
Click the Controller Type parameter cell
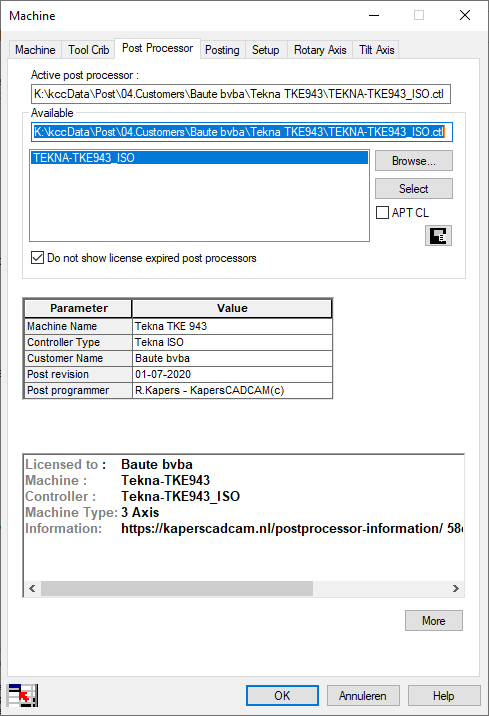(78, 342)
